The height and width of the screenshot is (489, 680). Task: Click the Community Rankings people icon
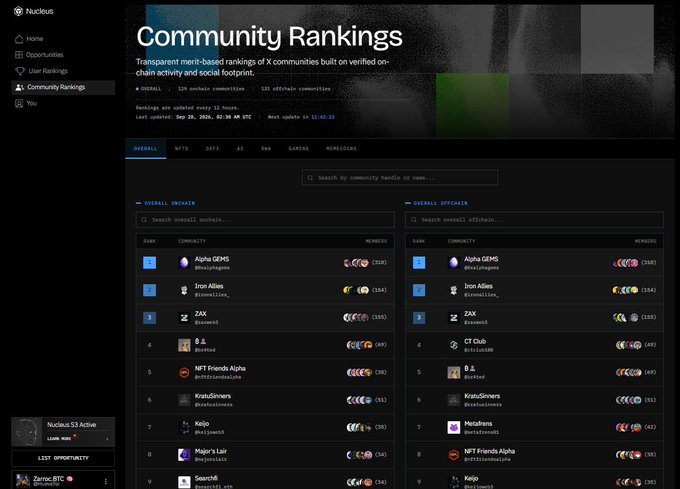point(19,87)
